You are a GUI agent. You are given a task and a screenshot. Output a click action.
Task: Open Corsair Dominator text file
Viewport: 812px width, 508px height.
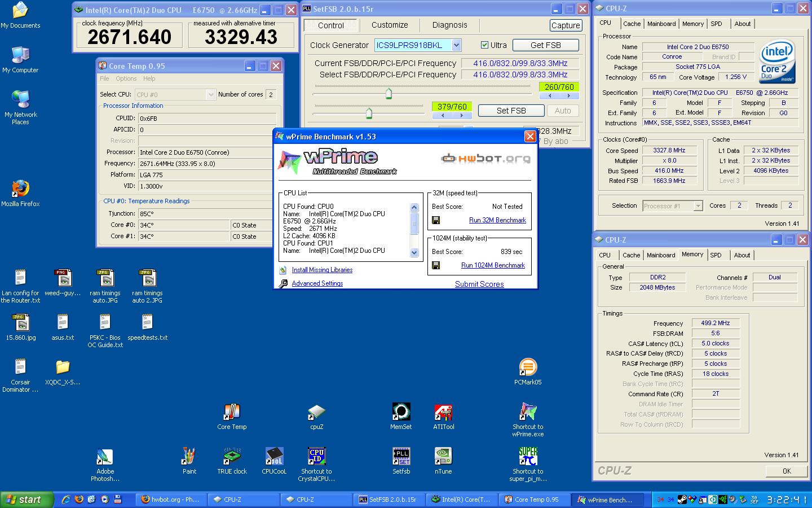click(x=20, y=375)
